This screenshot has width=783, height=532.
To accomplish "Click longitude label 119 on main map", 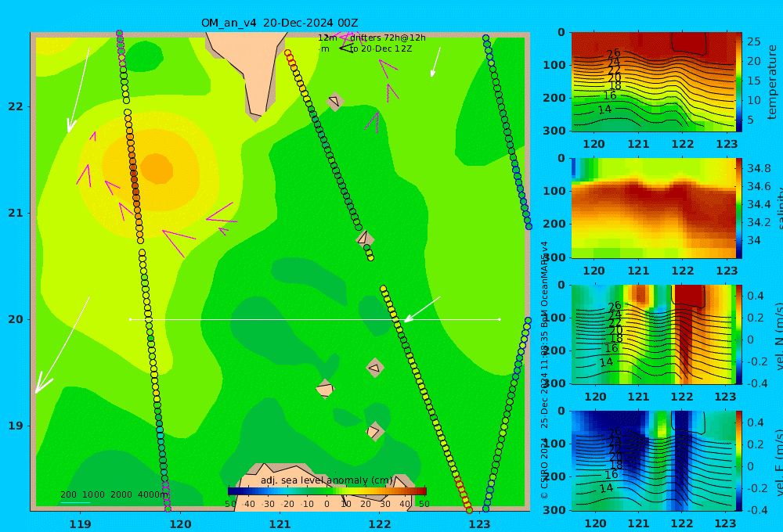I will (80, 524).
